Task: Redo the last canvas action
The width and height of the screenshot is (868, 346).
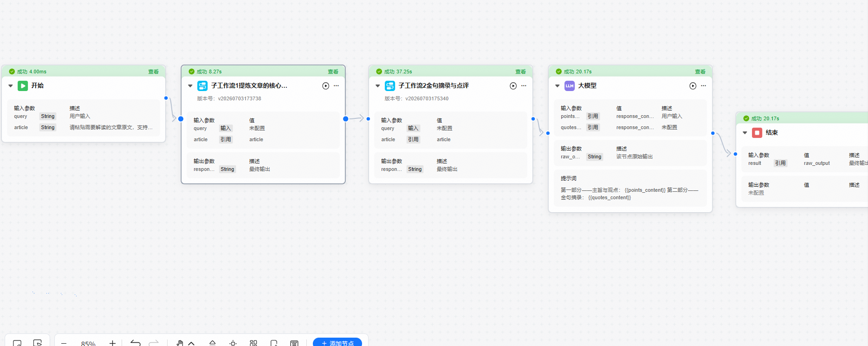Action: [x=154, y=343]
